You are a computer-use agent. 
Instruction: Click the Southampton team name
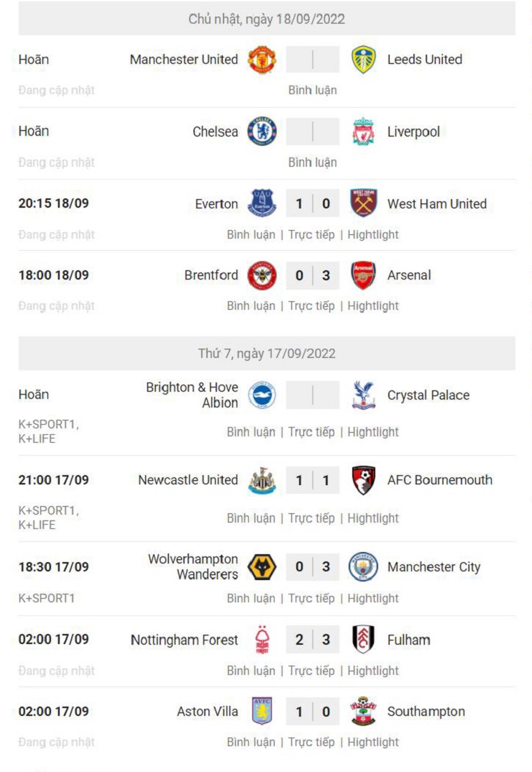pos(426,712)
